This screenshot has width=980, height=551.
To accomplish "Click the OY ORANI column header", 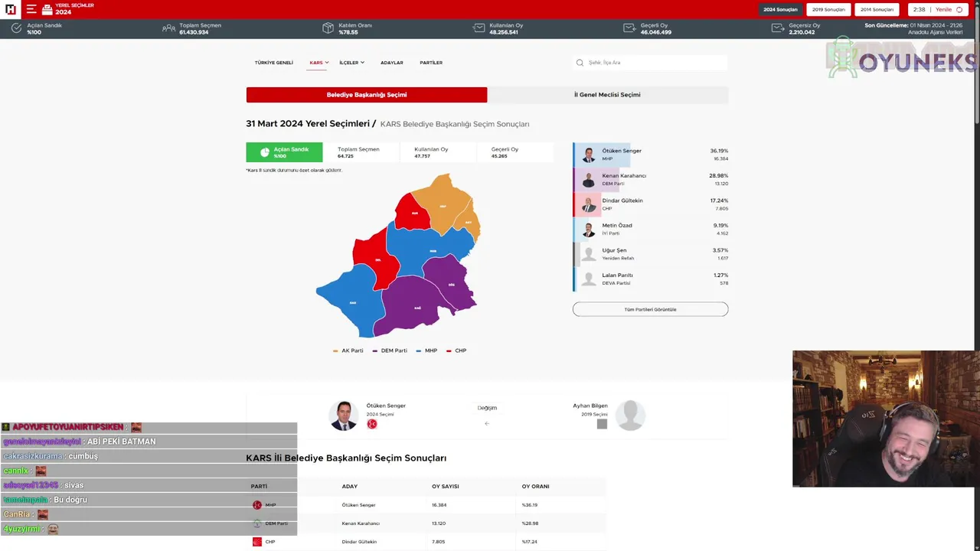I will tap(535, 487).
